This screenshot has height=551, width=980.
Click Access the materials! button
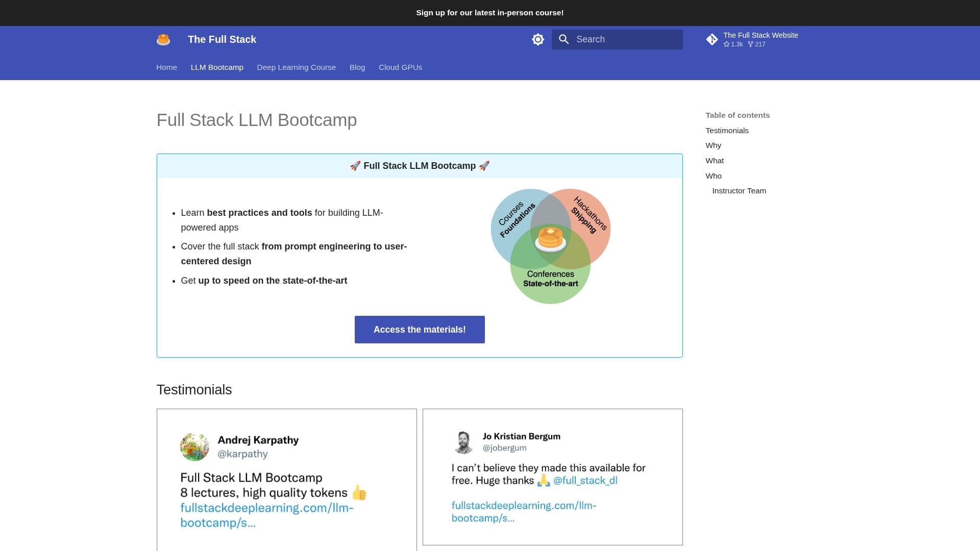coord(420,330)
